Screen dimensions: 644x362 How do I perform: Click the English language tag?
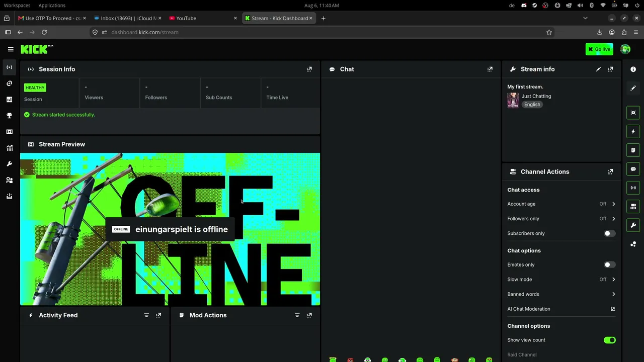[532, 105]
